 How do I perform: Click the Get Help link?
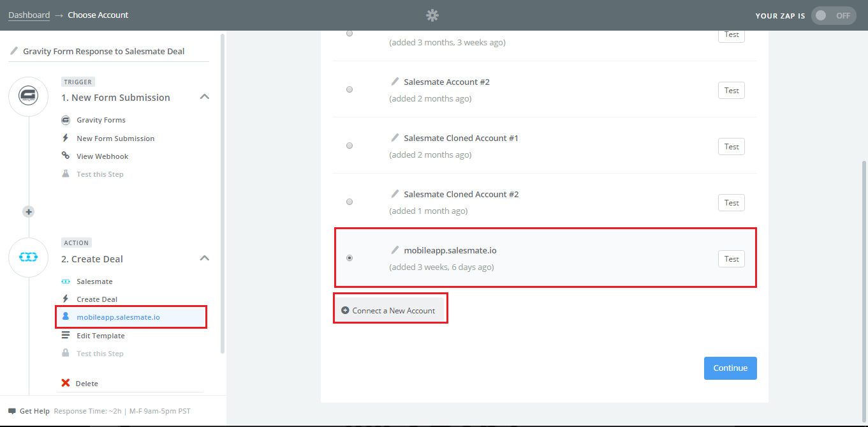coord(34,411)
